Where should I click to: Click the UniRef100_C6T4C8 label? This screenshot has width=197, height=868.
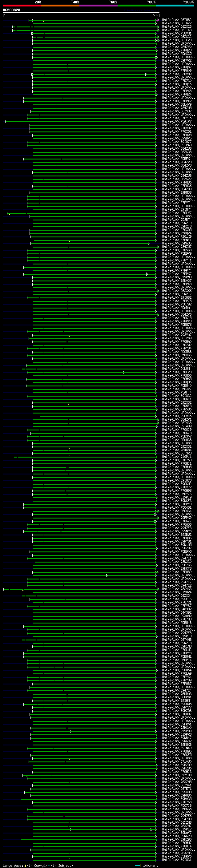(x=177, y=422)
